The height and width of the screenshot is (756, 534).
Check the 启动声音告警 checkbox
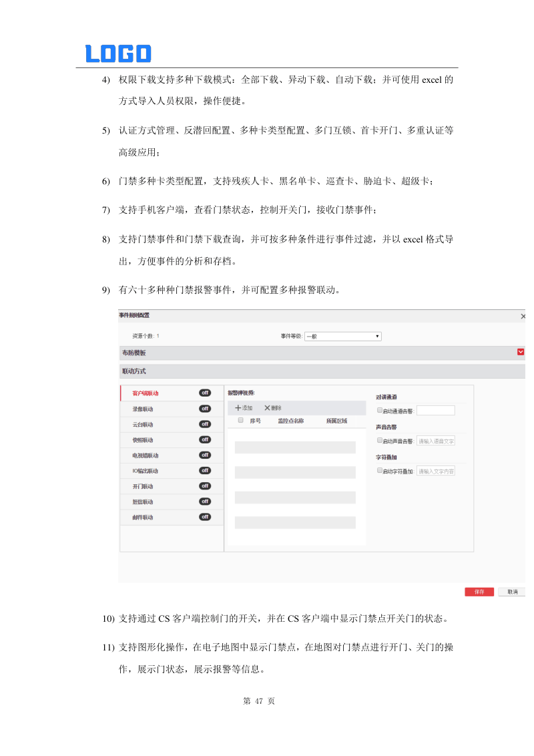[380, 441]
